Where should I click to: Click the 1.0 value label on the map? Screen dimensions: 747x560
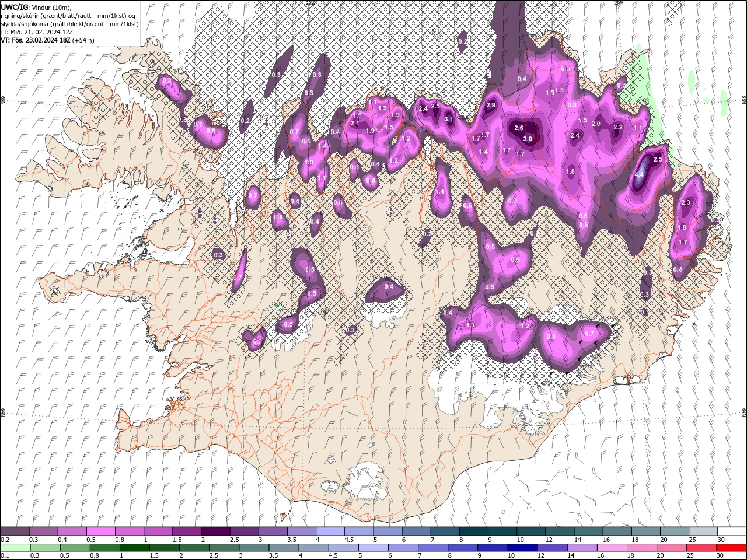309,162
